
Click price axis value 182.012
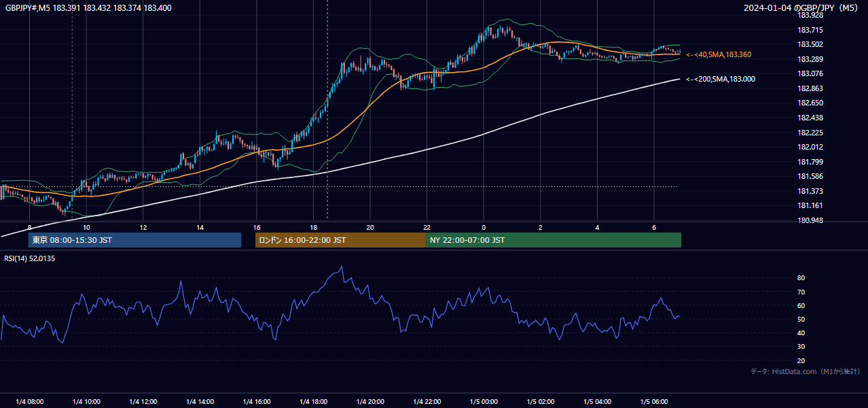[810, 147]
